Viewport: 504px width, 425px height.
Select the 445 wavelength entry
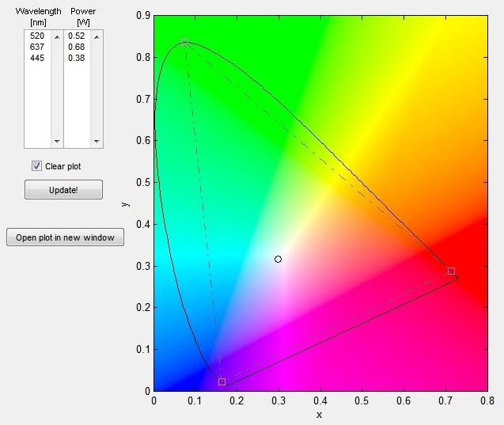(x=37, y=58)
